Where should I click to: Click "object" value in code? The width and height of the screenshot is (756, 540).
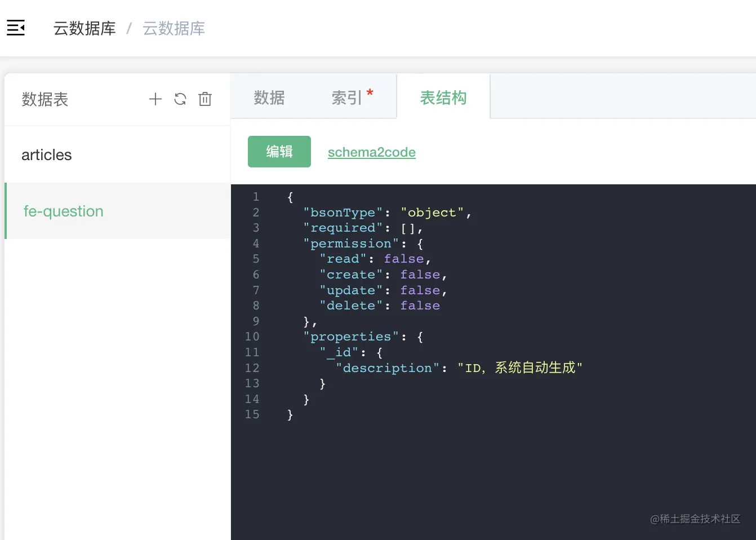(x=432, y=213)
